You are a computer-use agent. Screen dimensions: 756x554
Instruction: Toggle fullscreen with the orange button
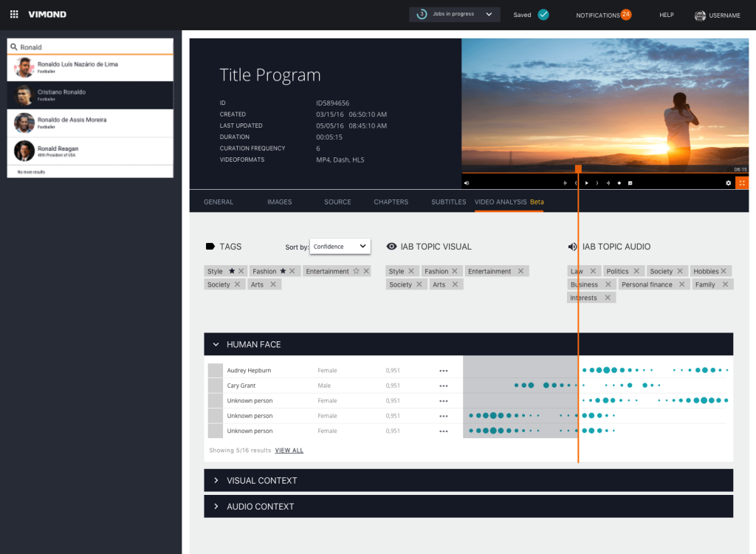pos(742,183)
